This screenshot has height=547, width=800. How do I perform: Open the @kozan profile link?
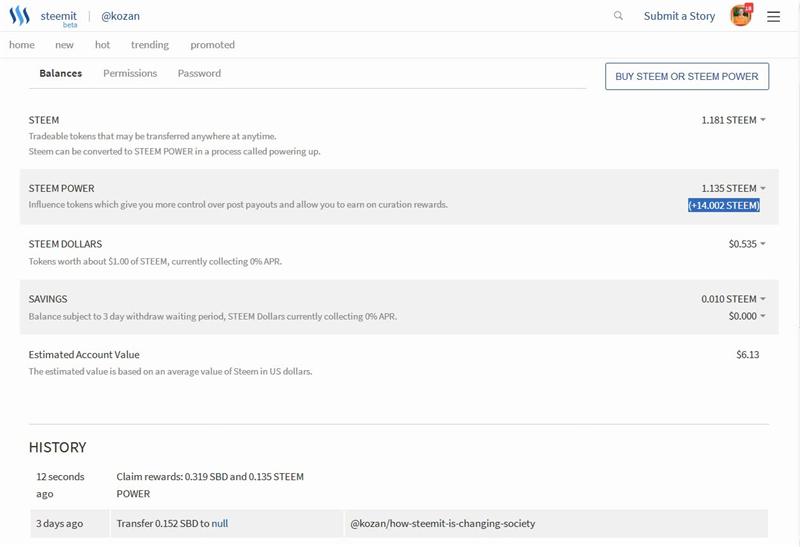[120, 16]
